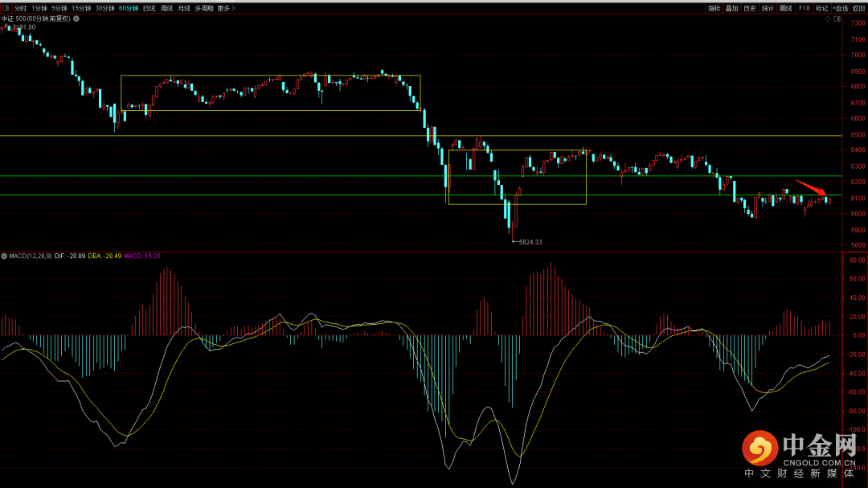The height and width of the screenshot is (488, 868).
Task: Click the 叠加 overlay button
Action: (x=731, y=8)
